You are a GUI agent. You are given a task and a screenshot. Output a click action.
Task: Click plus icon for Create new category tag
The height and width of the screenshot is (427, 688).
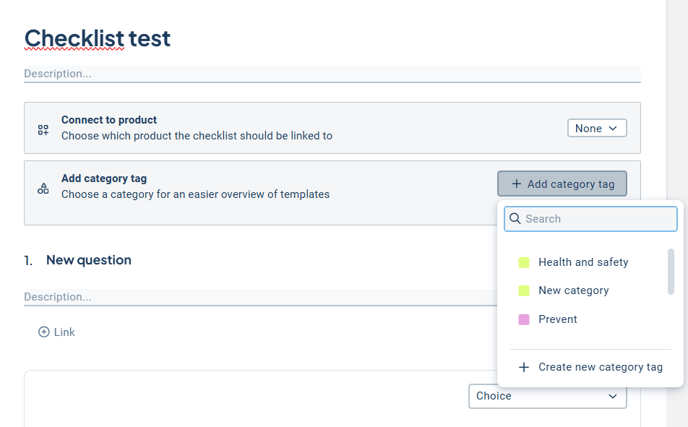[523, 367]
